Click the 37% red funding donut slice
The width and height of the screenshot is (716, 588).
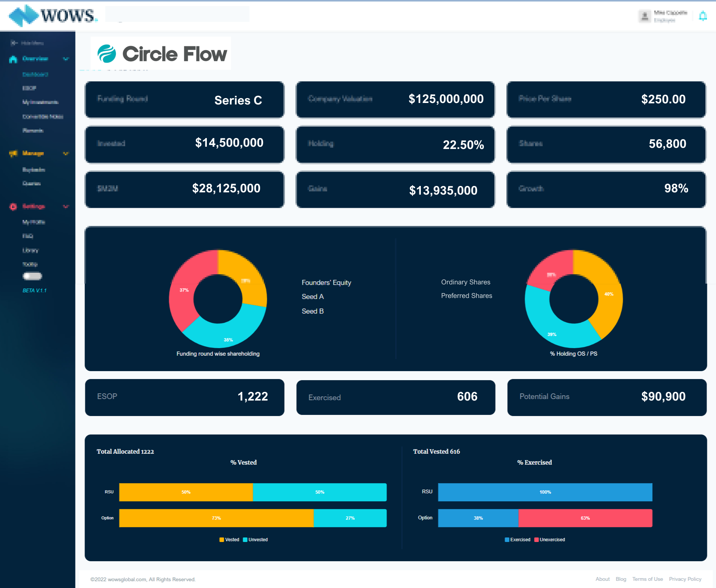pos(184,290)
